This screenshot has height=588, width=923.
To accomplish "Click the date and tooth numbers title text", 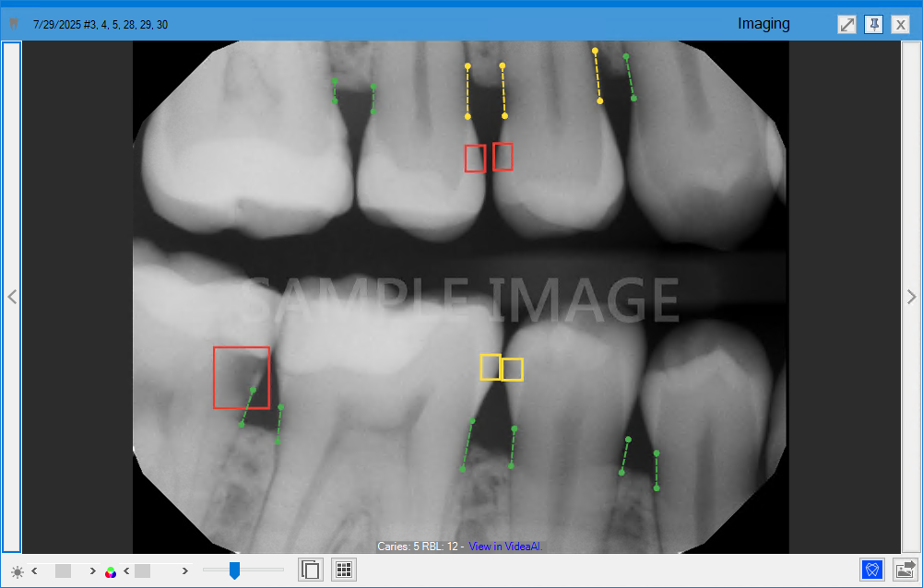I will tap(101, 25).
